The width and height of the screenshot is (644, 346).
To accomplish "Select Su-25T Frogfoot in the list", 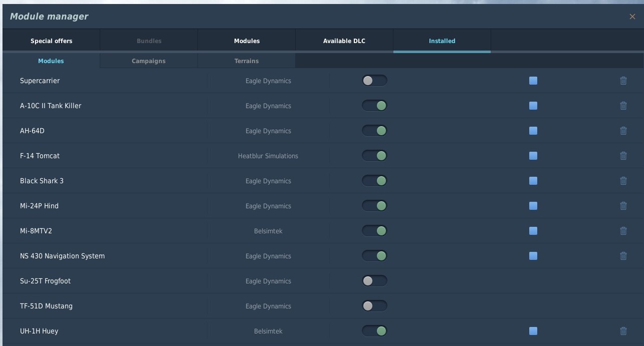I will 45,281.
